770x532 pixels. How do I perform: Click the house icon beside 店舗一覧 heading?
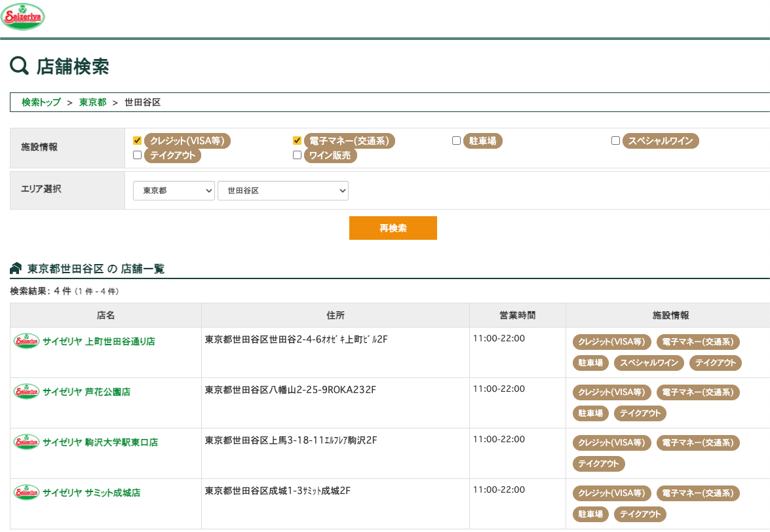[16, 269]
